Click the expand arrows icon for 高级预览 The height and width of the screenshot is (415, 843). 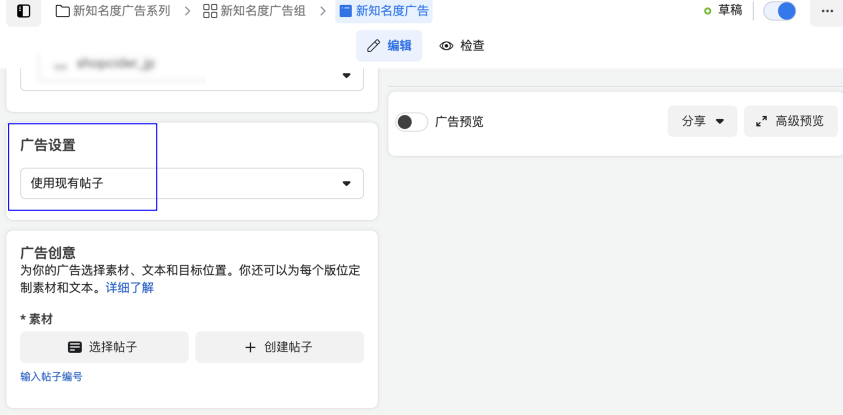[x=761, y=121]
